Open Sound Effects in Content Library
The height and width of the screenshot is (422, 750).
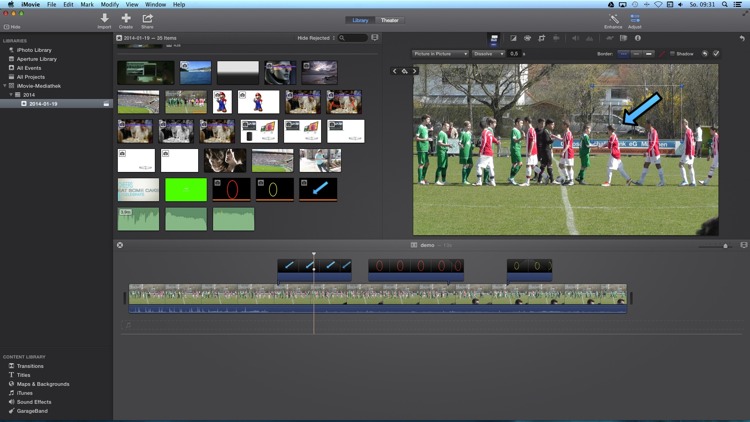[x=33, y=402]
